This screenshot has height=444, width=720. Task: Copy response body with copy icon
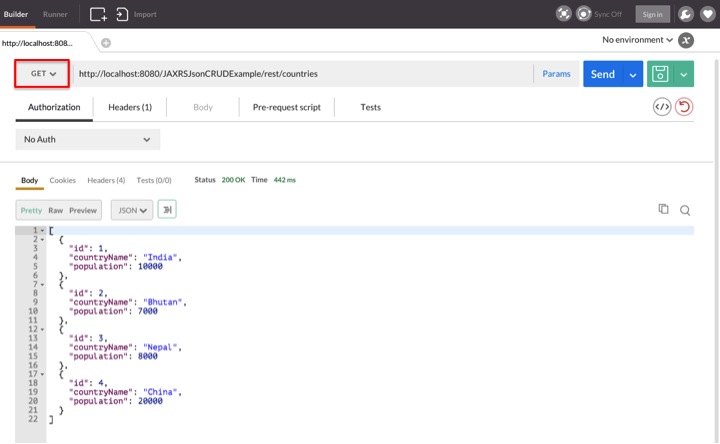663,209
